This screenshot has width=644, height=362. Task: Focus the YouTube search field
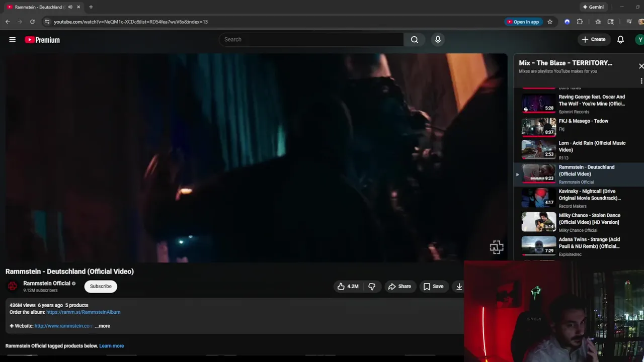click(311, 39)
